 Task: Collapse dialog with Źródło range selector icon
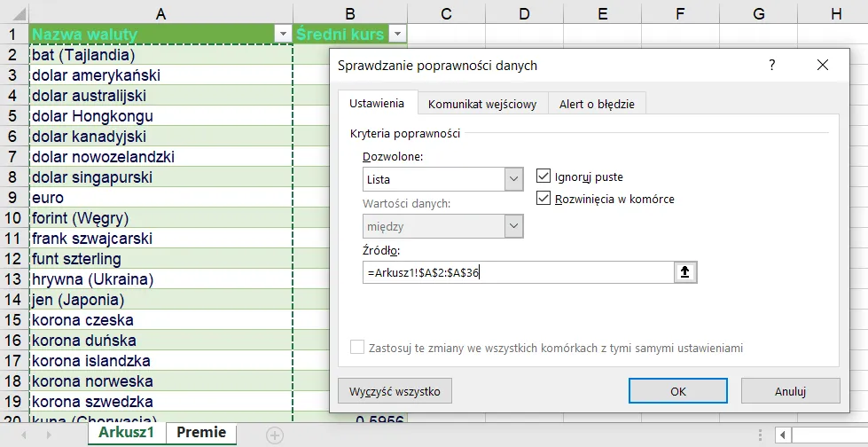pyautogui.click(x=685, y=272)
